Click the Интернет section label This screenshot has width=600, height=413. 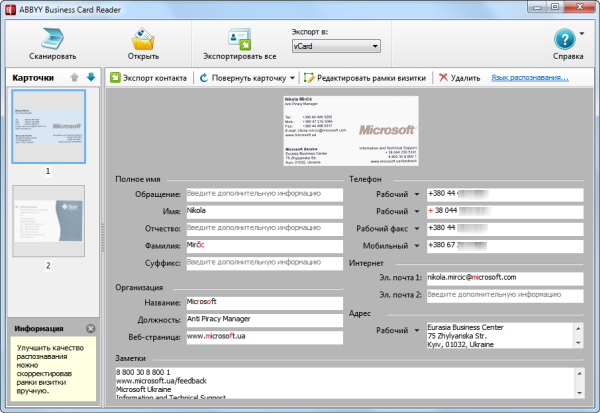366,263
